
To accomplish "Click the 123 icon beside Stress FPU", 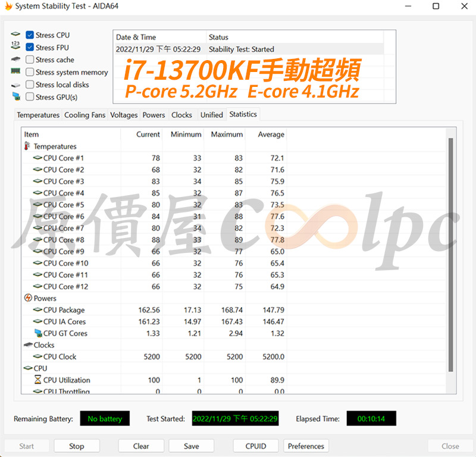I will 15,46.
